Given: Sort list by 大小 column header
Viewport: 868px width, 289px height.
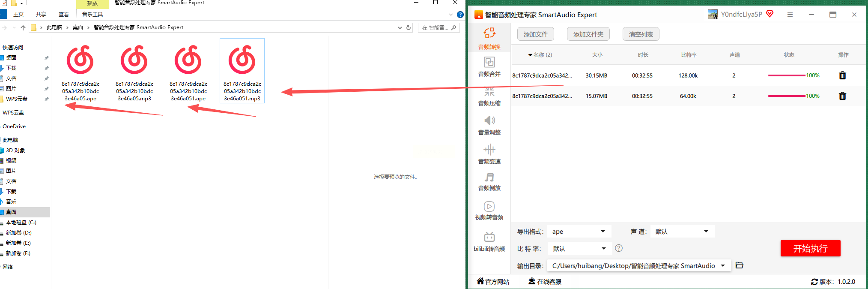Looking at the screenshot, I should 597,55.
